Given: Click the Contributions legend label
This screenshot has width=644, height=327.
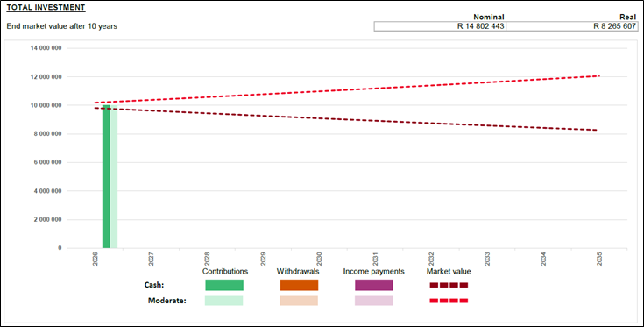Looking at the screenshot, I should [x=225, y=272].
